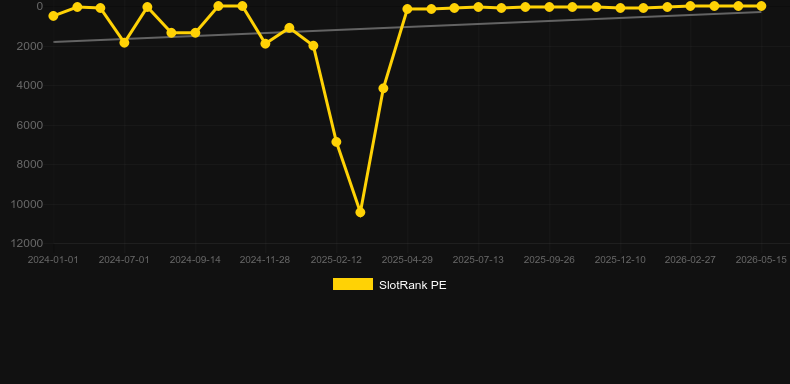The image size is (790, 384).
Task: Click the 2024-09-14 axis date label
Action: coord(195,260)
